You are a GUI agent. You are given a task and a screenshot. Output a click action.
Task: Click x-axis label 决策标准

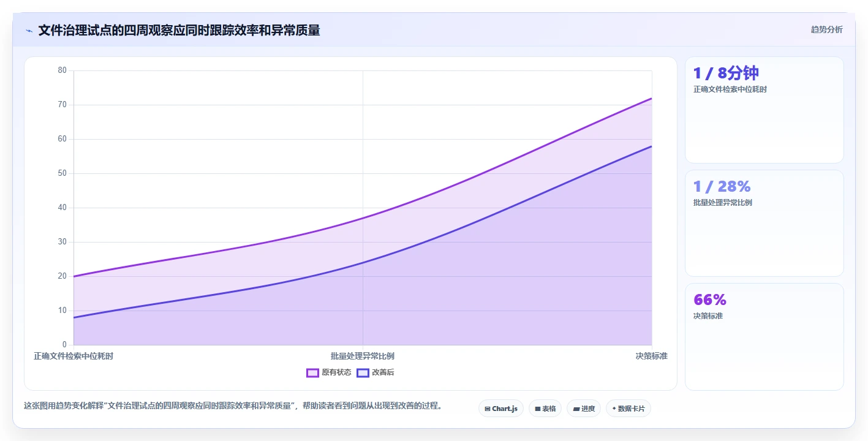[x=652, y=356]
